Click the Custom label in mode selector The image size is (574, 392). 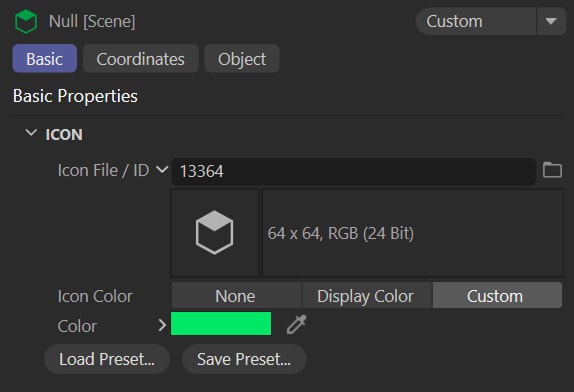point(454,21)
